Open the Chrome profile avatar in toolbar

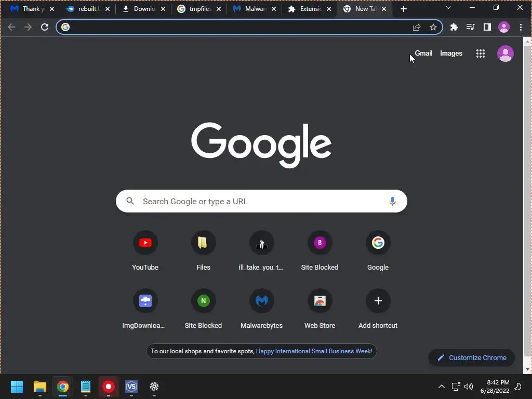coord(504,27)
